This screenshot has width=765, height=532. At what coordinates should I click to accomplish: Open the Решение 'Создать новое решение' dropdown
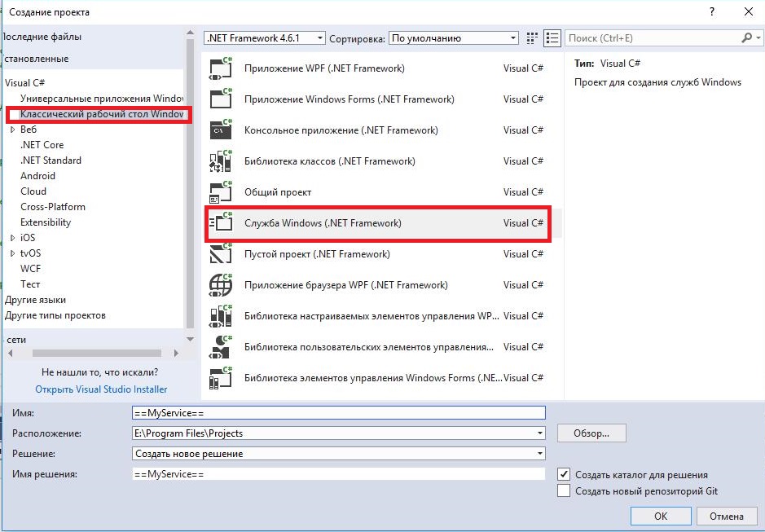[539, 454]
